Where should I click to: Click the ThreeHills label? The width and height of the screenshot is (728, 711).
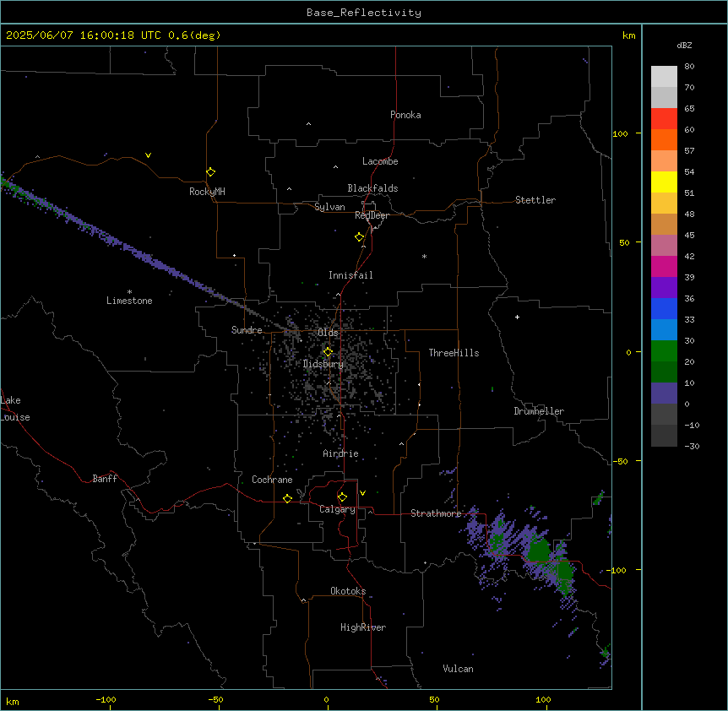454,353
